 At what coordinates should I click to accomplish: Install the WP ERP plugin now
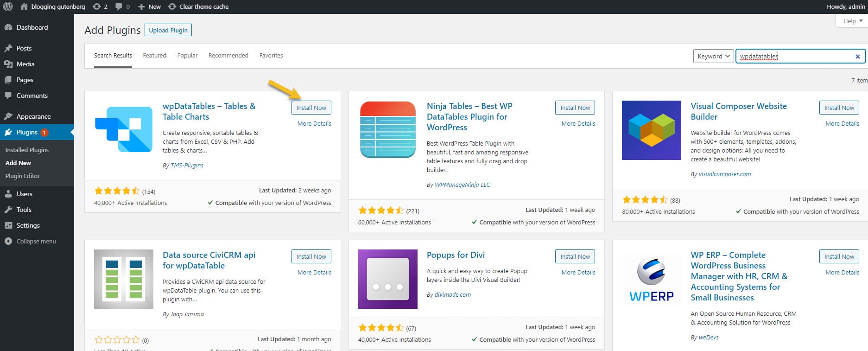(x=839, y=256)
